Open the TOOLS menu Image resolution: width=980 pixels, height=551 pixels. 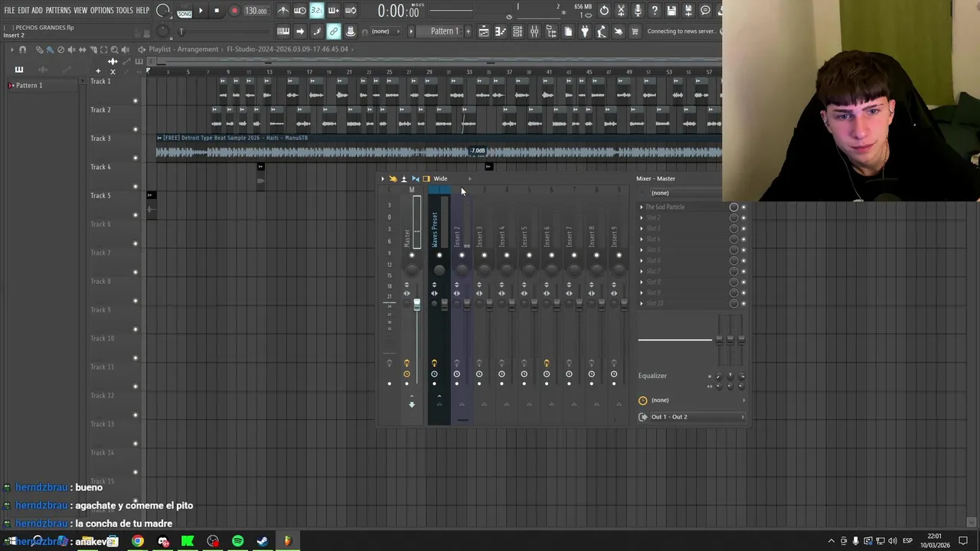(125, 11)
